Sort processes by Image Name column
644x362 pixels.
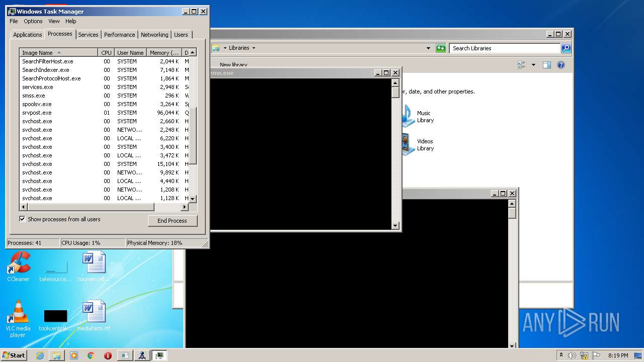58,53
